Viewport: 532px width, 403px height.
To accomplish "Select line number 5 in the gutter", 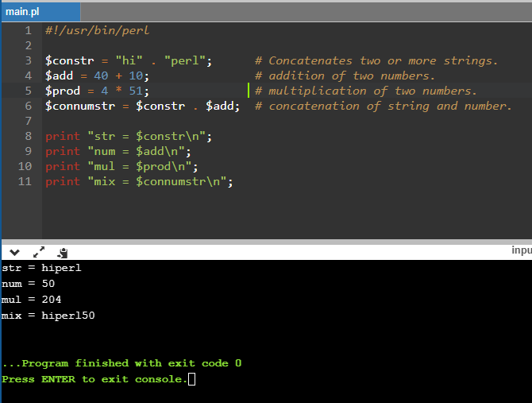I will (x=28, y=91).
